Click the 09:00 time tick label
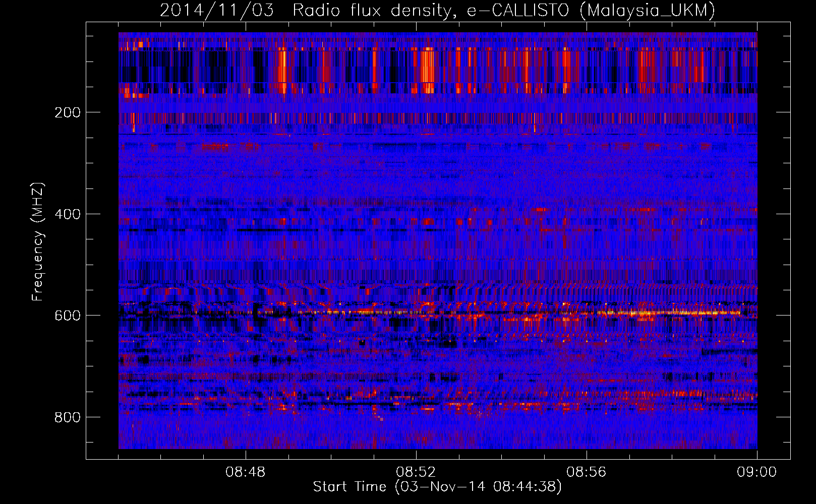Viewport: 816px width, 504px height. tap(757, 472)
